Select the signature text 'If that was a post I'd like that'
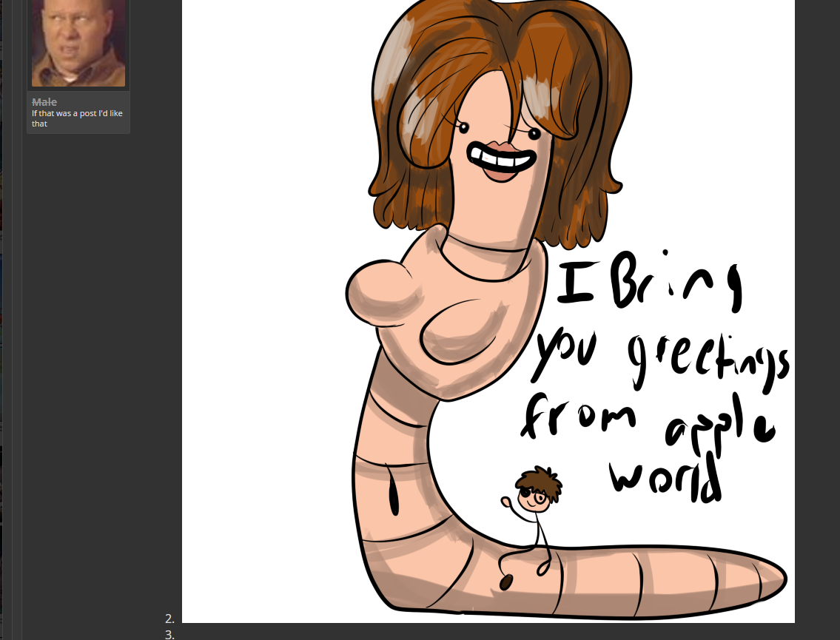The image size is (840, 640). point(77,118)
